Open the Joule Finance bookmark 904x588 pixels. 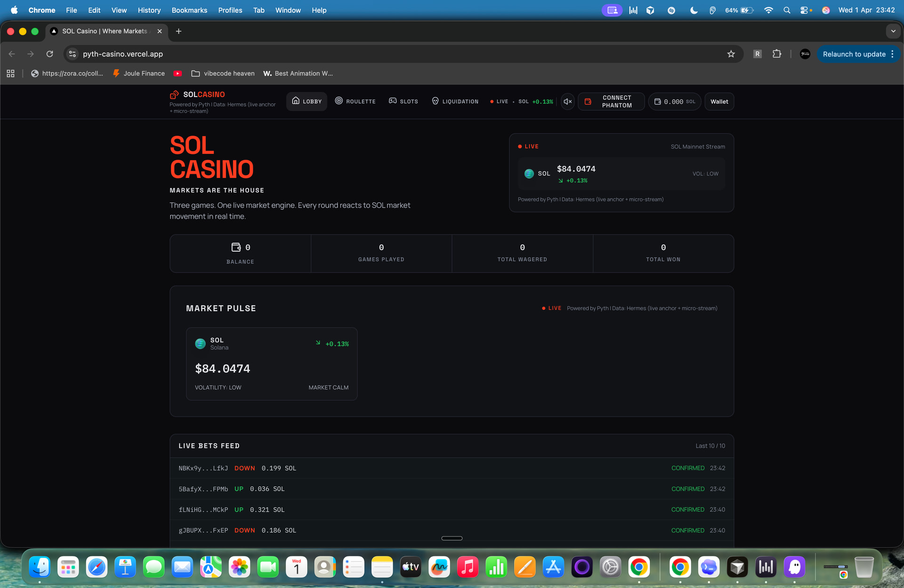tap(138, 73)
